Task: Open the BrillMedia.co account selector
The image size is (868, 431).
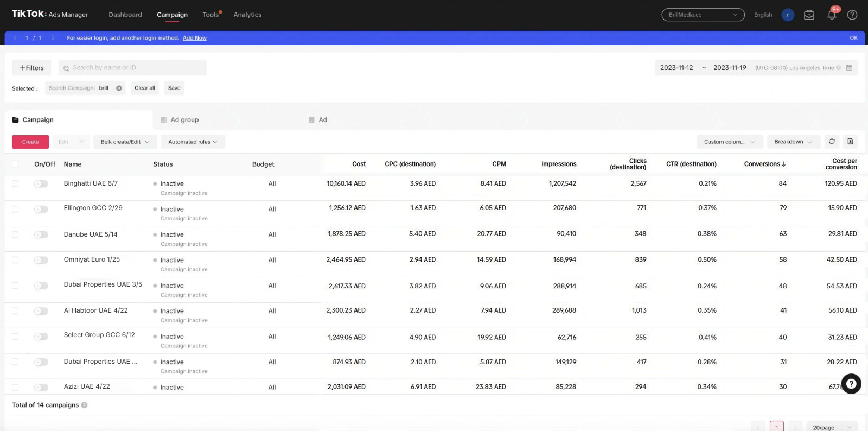Action: (x=703, y=15)
